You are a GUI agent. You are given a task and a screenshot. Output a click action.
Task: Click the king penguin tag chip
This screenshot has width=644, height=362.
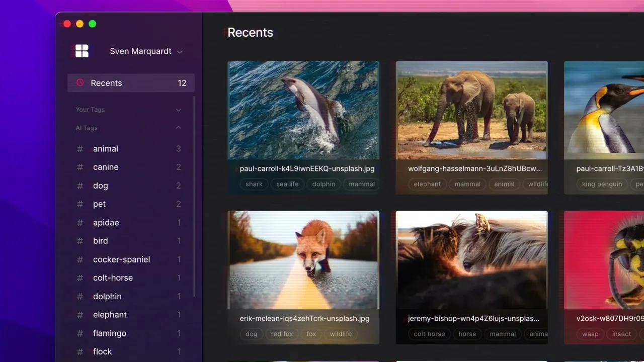(x=602, y=184)
